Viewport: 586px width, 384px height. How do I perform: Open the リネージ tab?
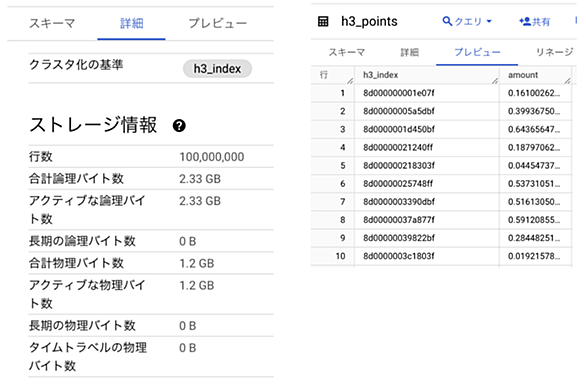click(555, 52)
